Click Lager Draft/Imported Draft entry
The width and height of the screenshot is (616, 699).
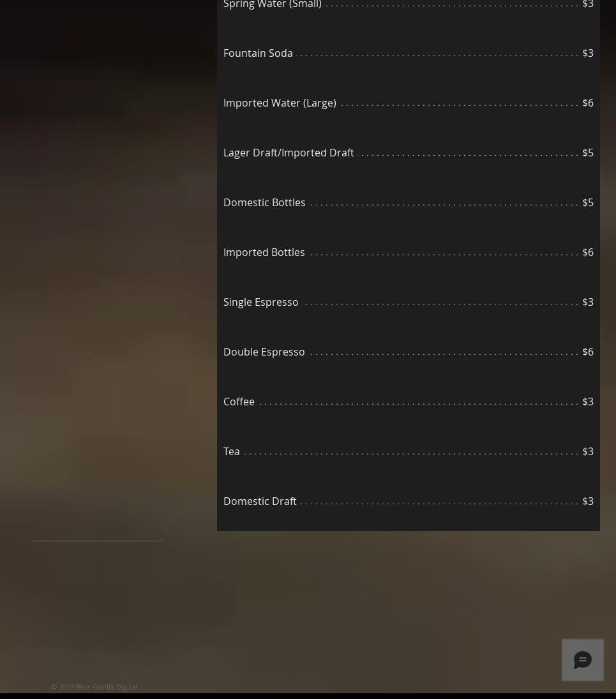click(x=289, y=153)
